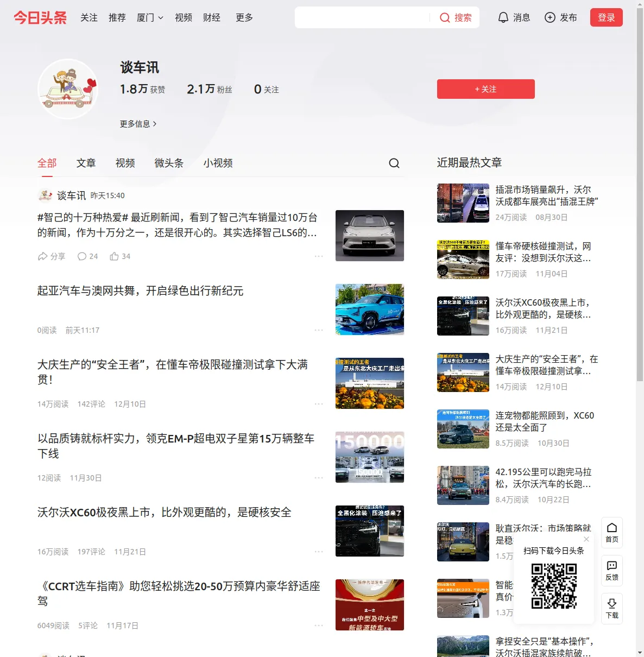Click the red + 关注 follow button

[486, 89]
